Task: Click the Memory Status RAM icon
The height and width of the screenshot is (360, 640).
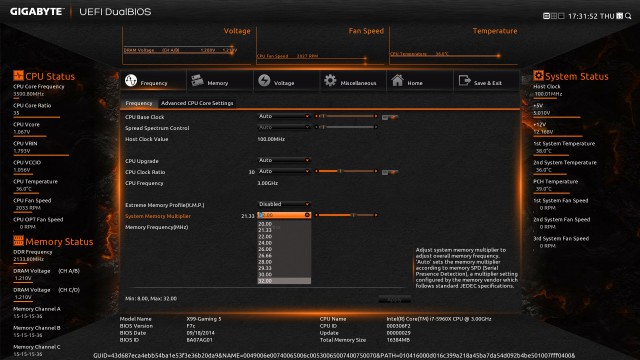Action: tap(18, 241)
